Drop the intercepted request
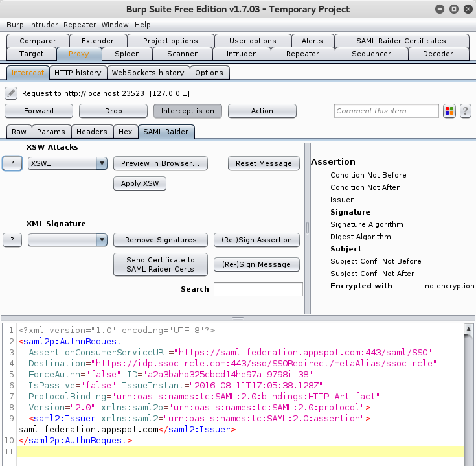Viewport: 476px width, 466px height. [x=113, y=111]
